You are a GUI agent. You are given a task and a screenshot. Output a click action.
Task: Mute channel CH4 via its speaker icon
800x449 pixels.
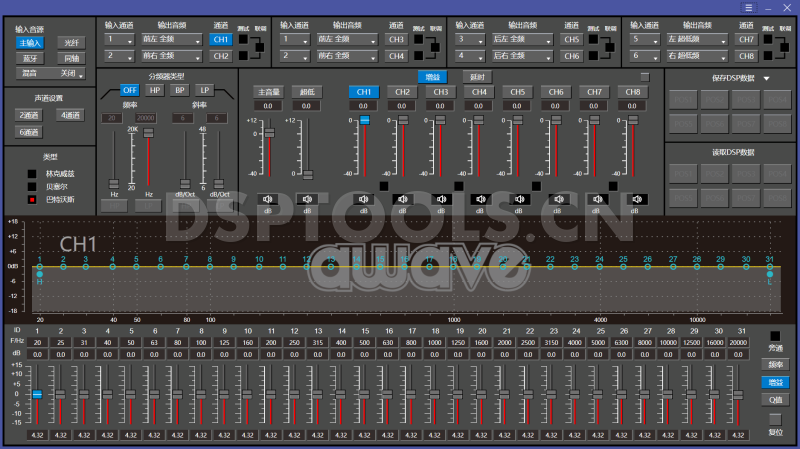pyautogui.click(x=478, y=198)
